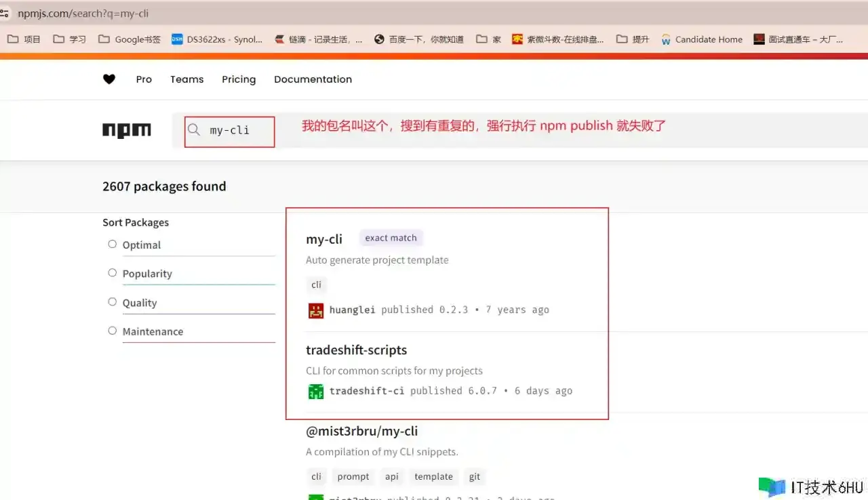Click 'CLI for common scripts' description
Image resolution: width=868 pixels, height=500 pixels.
(394, 371)
